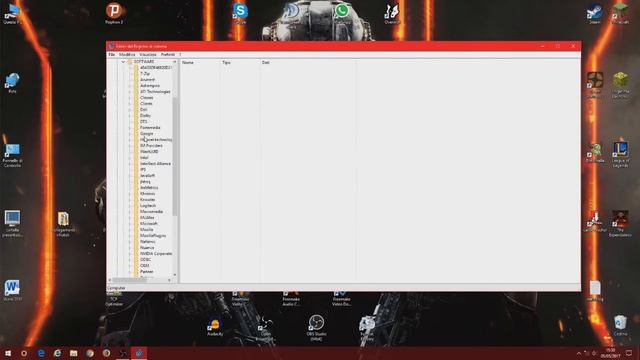
Task: Open File Explorer from taskbar
Action: point(73,353)
